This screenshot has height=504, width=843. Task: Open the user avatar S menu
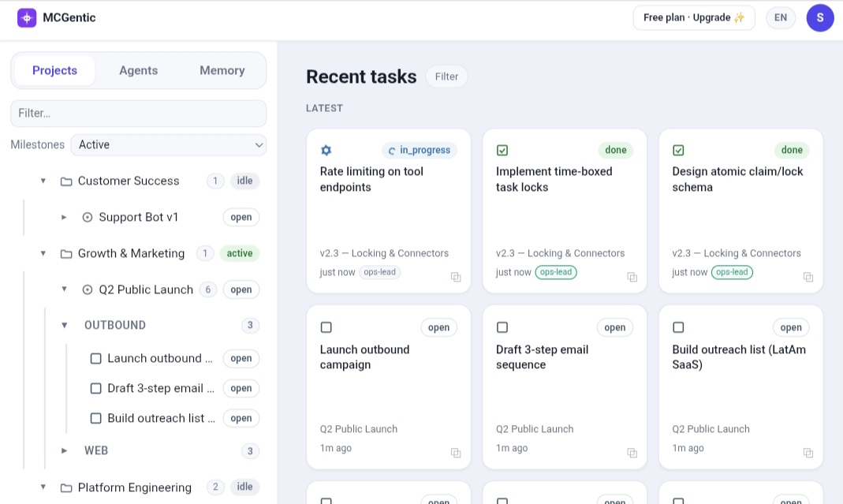pyautogui.click(x=820, y=18)
